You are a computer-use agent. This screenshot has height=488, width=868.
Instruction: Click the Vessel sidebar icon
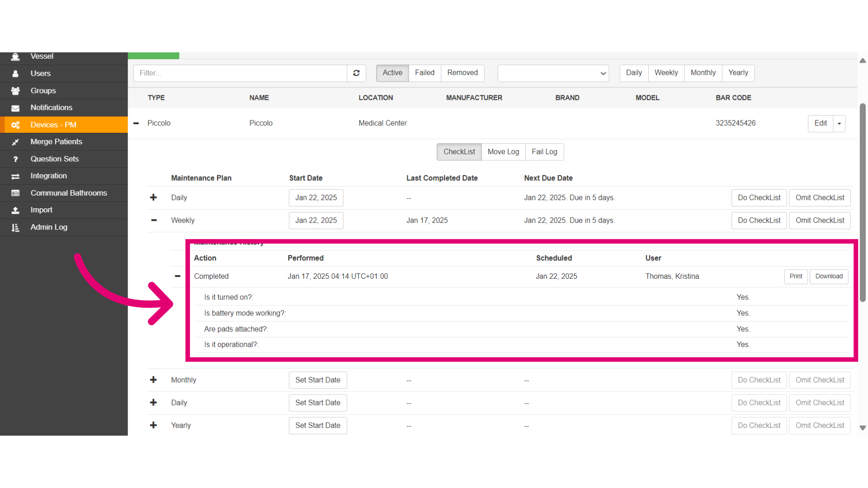15,56
